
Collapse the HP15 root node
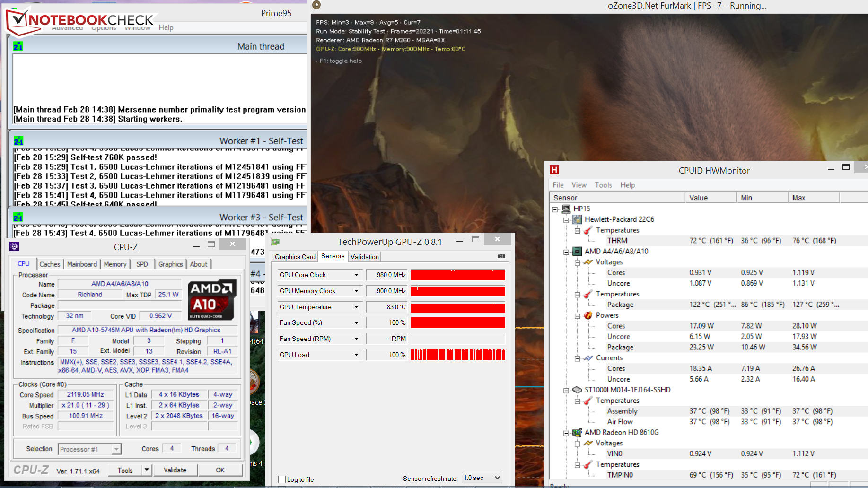(x=555, y=209)
